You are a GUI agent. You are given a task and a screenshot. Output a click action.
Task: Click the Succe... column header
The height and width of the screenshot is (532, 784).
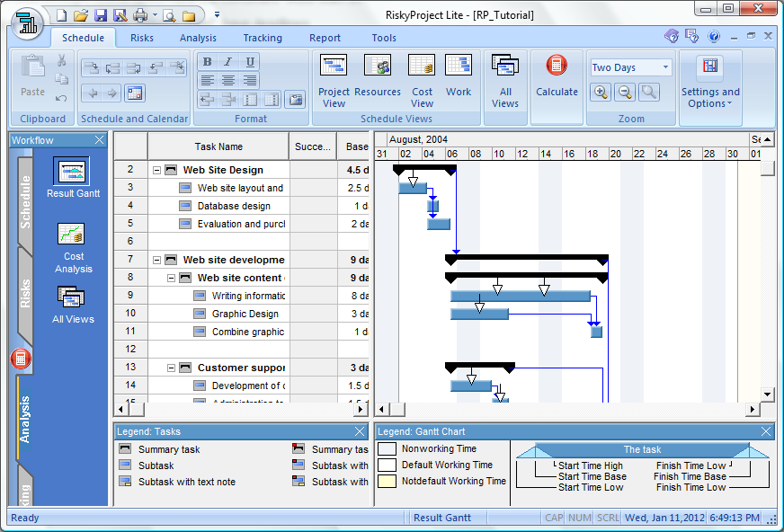pyautogui.click(x=313, y=146)
